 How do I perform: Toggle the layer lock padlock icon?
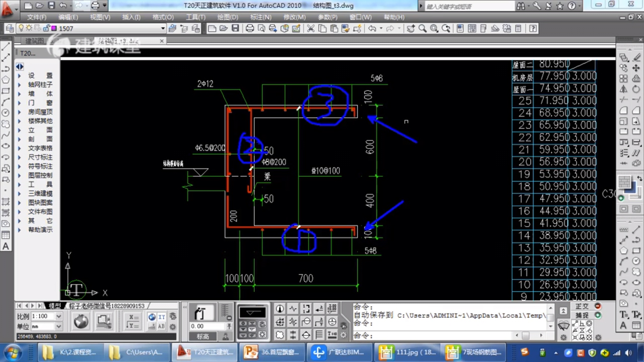pos(46,28)
